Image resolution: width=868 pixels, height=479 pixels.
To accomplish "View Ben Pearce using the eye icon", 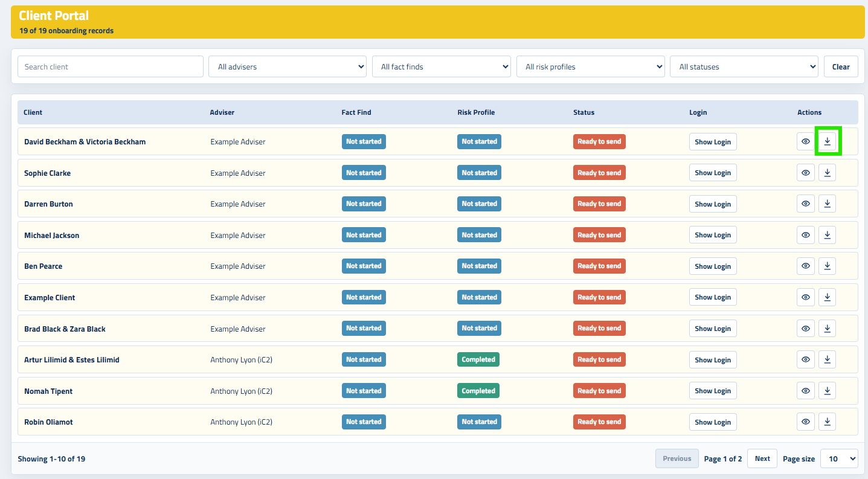I will 806,266.
